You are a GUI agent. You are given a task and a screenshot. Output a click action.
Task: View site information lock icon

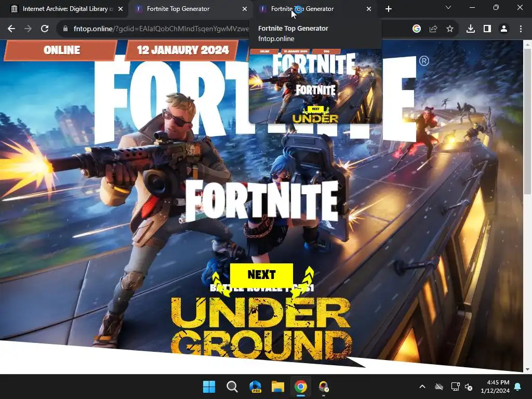click(65, 29)
